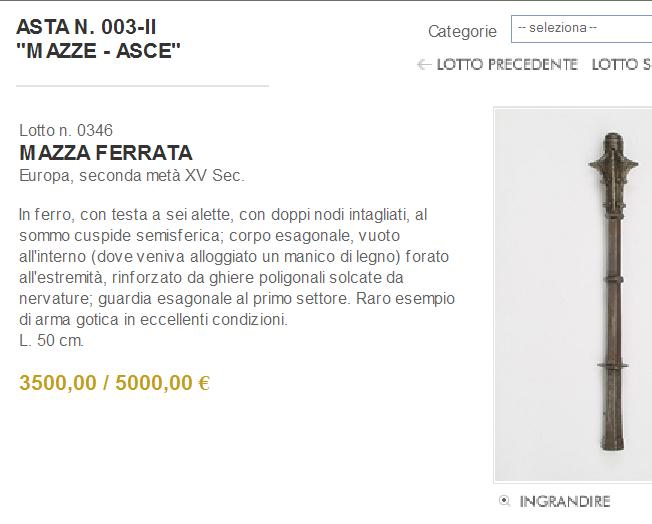Click the estimate price 3500,00 / 5000,00 €
Image resolution: width=652 pixels, height=524 pixels.
(x=114, y=383)
